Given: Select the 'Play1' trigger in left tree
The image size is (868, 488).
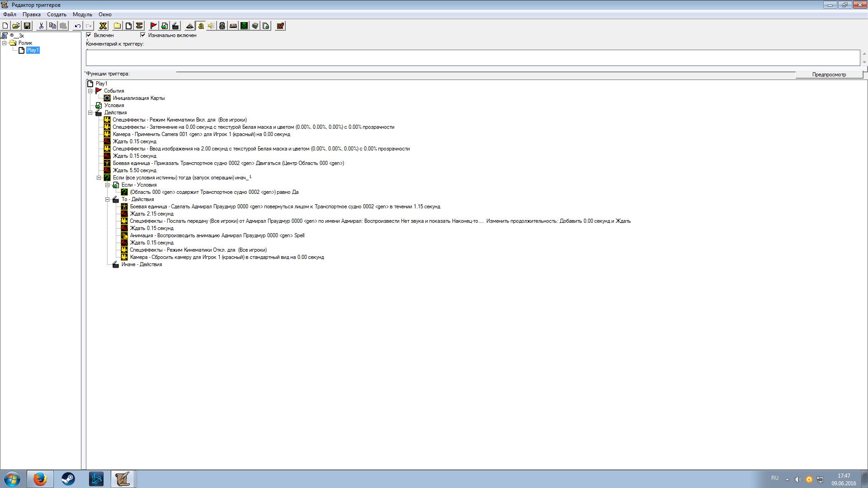Looking at the screenshot, I should (33, 50).
